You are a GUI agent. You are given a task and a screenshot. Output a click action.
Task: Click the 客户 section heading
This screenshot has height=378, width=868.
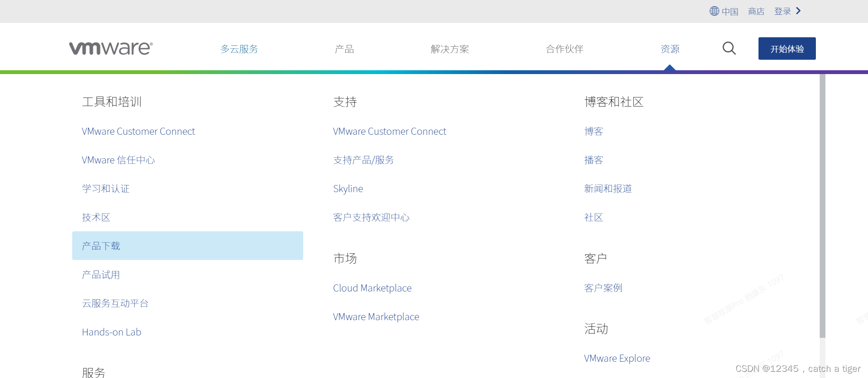(x=596, y=259)
